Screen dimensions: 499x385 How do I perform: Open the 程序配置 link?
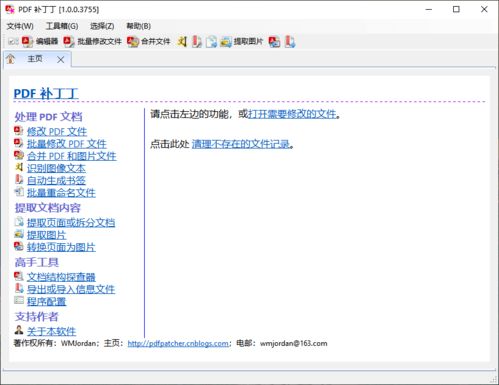click(x=47, y=301)
